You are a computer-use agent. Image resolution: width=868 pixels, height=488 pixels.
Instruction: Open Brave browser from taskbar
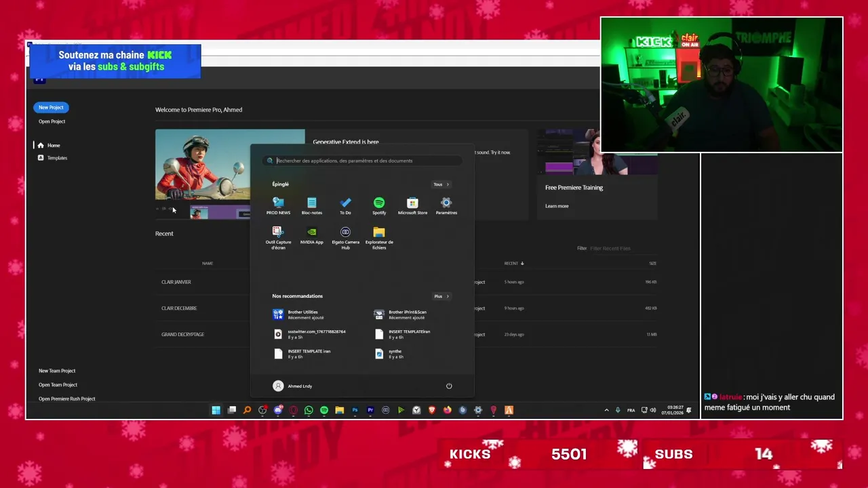(x=432, y=410)
